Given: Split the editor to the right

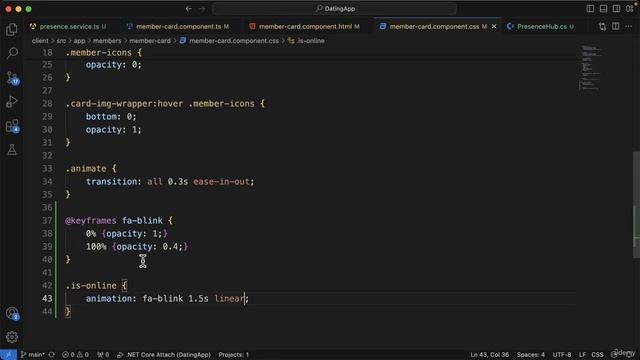Looking at the screenshot, I should [616, 27].
